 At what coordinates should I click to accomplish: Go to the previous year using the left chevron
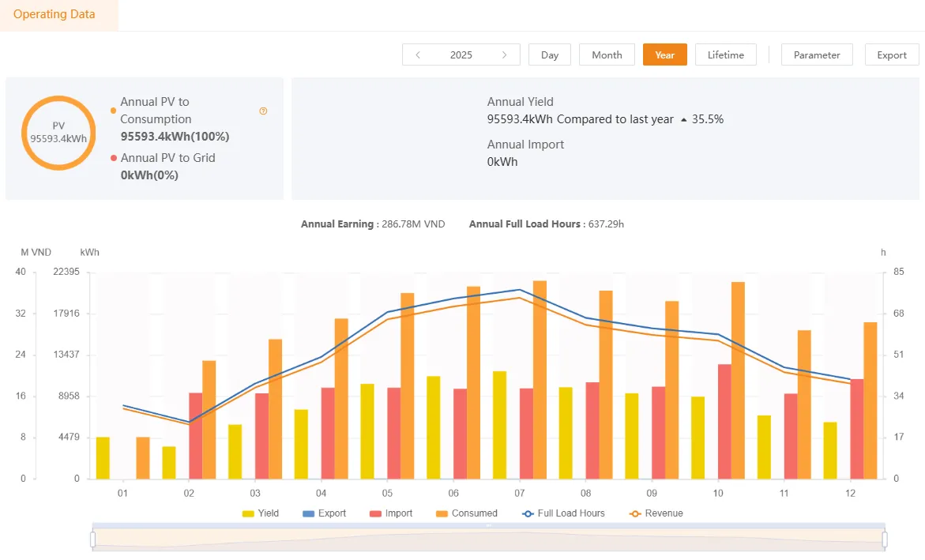click(x=418, y=54)
